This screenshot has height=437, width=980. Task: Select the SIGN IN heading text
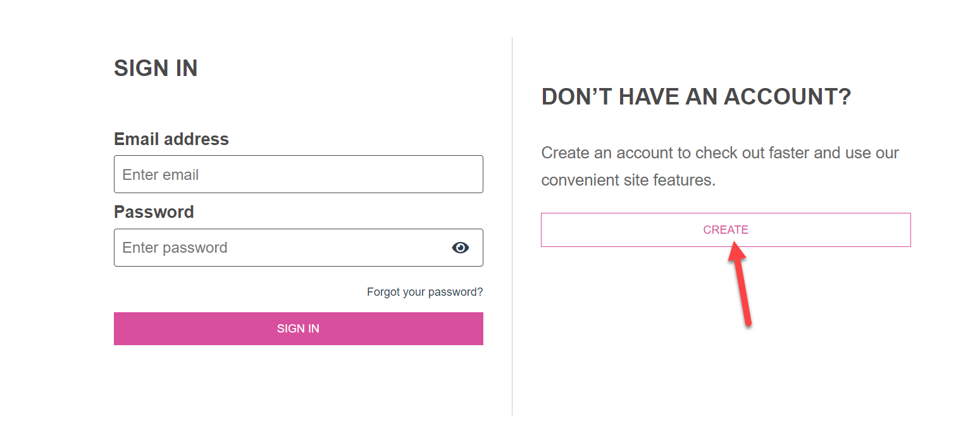pyautogui.click(x=156, y=68)
